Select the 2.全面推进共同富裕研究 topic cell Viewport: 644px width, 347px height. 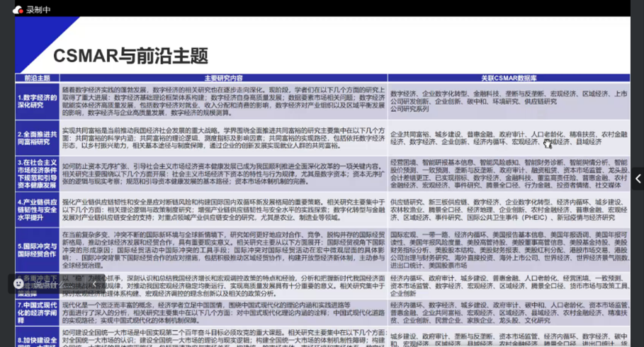(37, 137)
